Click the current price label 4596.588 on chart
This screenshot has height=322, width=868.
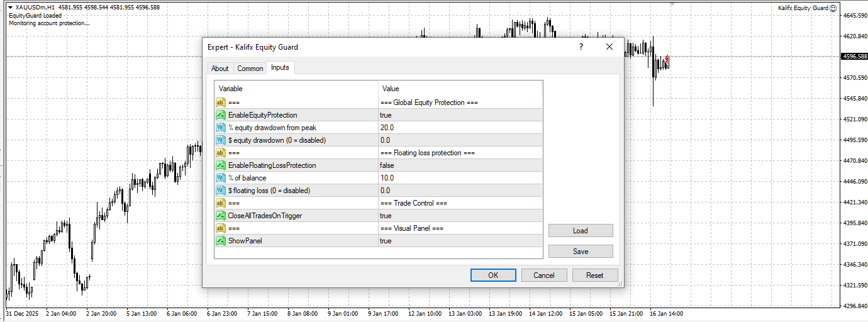coord(854,57)
